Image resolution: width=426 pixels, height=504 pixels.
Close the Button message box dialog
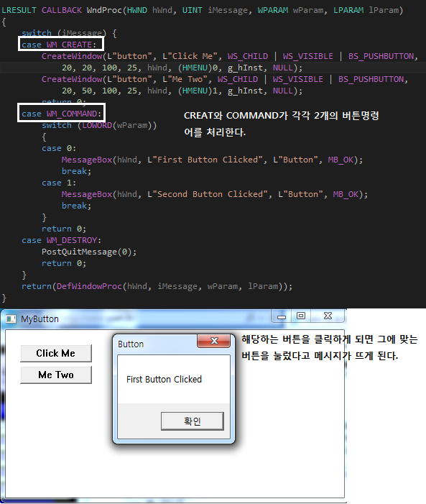pos(214,341)
